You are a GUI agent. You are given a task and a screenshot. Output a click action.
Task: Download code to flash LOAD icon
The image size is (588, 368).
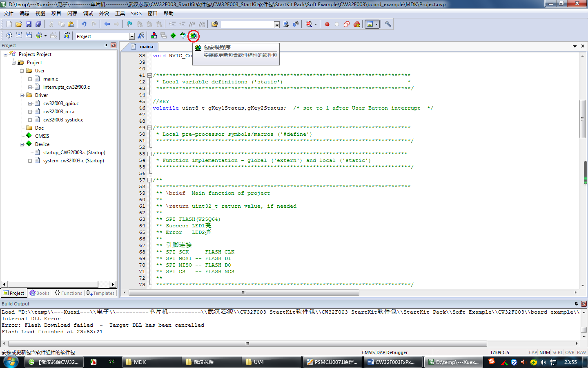coord(67,36)
